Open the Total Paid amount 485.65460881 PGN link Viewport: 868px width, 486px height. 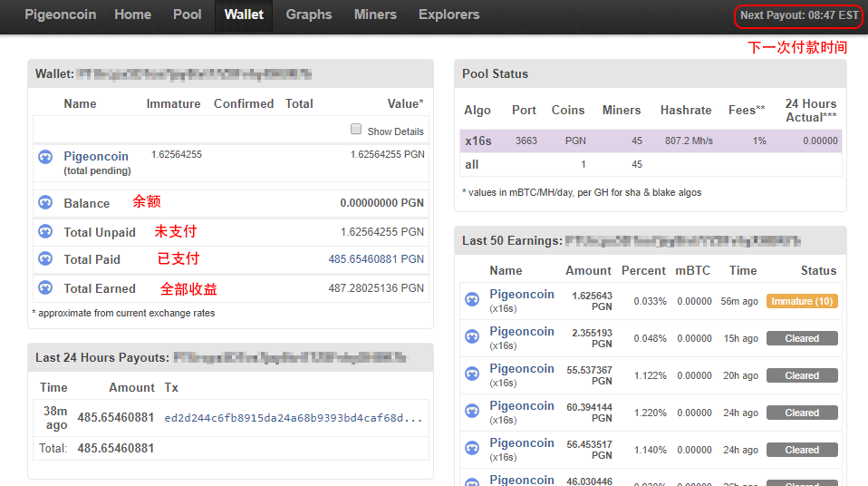(x=376, y=258)
